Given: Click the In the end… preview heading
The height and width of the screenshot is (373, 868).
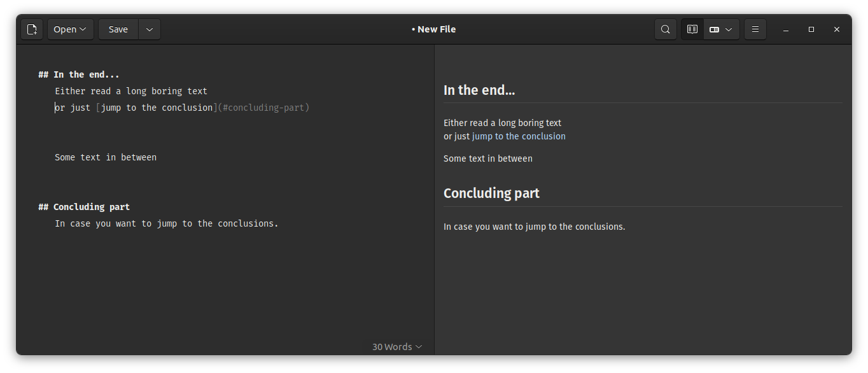Looking at the screenshot, I should (479, 90).
